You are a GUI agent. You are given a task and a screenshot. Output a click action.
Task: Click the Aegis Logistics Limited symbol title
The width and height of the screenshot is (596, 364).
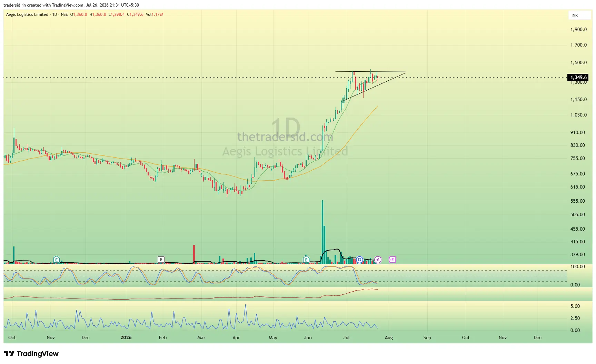27,14
